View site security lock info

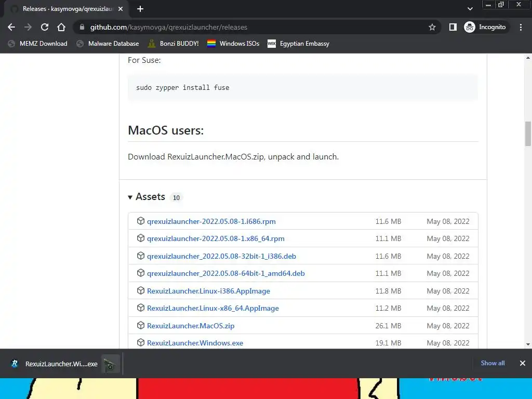tap(82, 27)
